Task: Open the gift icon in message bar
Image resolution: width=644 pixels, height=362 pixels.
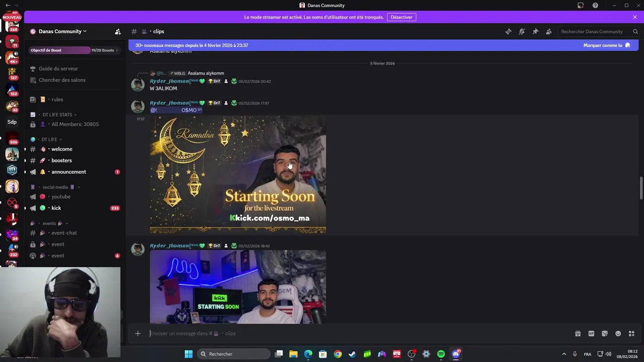Action: click(x=578, y=333)
